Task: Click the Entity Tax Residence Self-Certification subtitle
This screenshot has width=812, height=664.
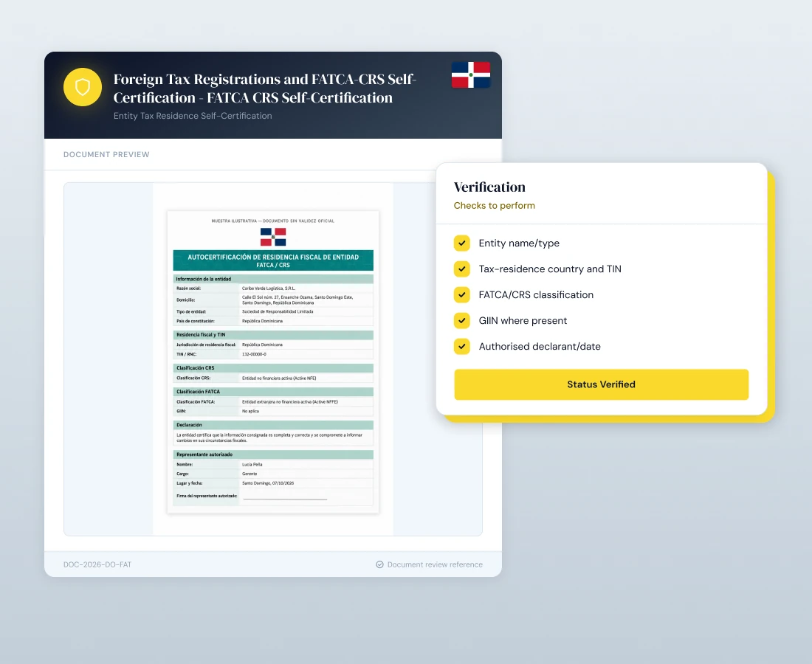Action: pos(193,116)
